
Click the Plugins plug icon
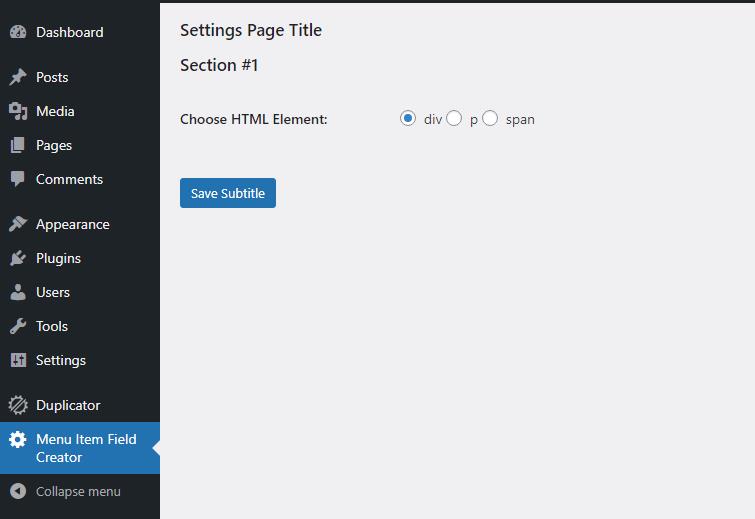click(x=18, y=258)
